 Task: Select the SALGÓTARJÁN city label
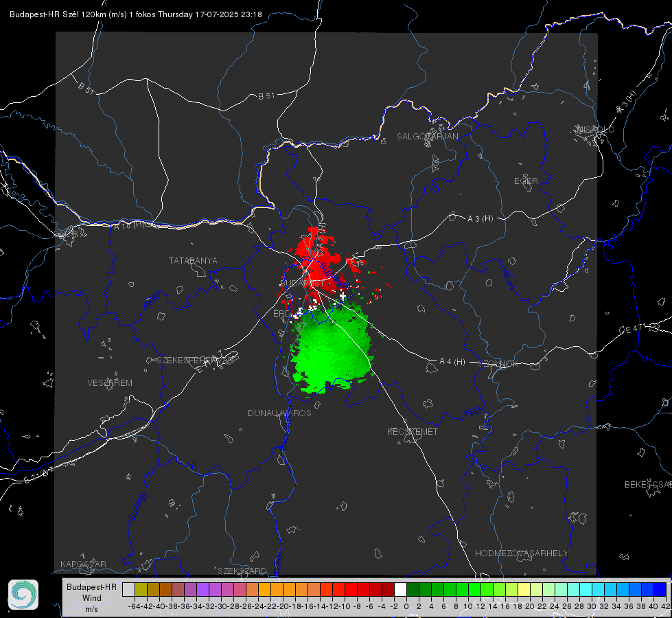click(427, 137)
